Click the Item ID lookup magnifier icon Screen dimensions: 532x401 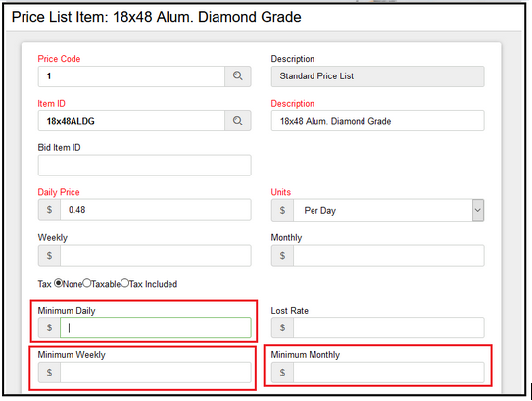pyautogui.click(x=237, y=121)
